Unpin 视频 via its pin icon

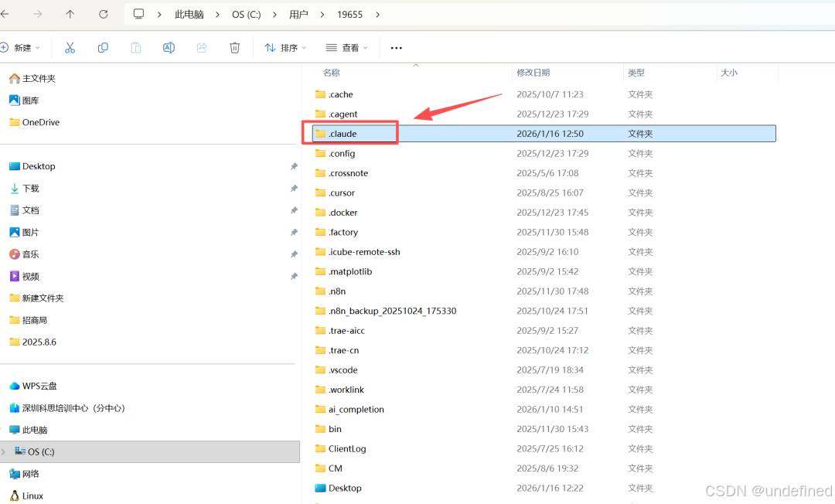tap(294, 276)
